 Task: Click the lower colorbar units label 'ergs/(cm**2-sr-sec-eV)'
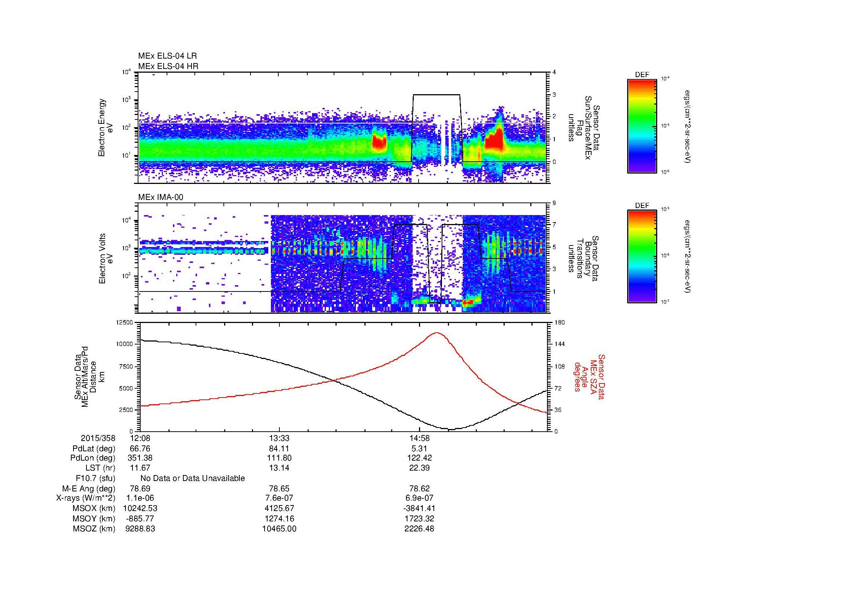688,257
